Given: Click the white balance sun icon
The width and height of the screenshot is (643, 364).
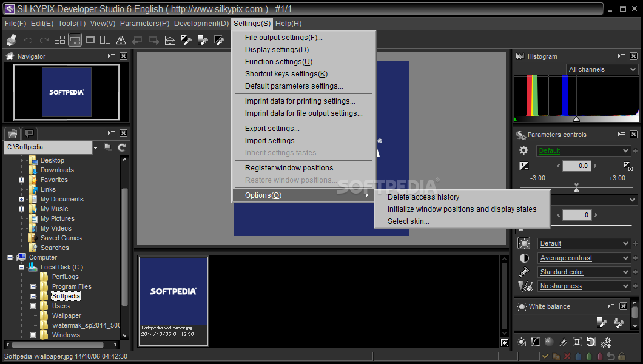Looking at the screenshot, I should coord(523,243).
